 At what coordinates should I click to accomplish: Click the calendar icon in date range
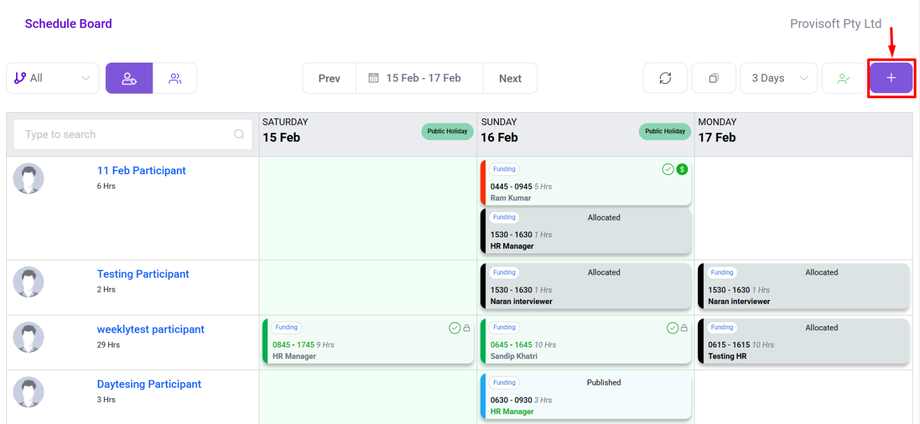[373, 78]
